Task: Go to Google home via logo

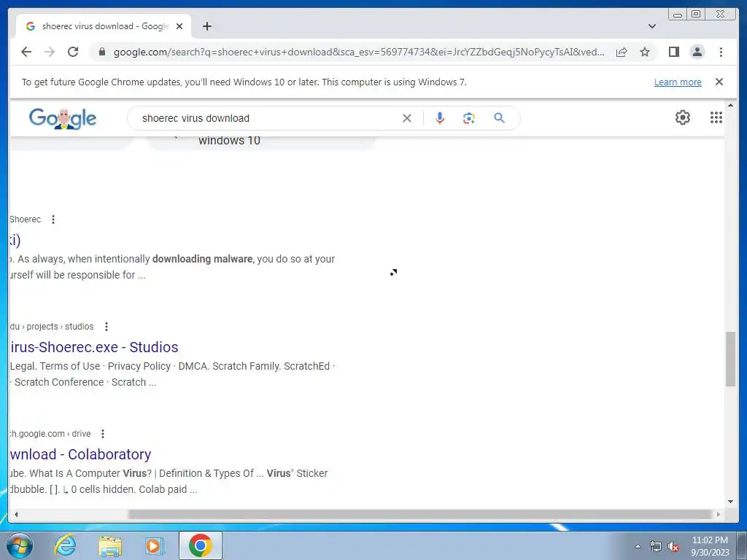Action: pos(63,118)
